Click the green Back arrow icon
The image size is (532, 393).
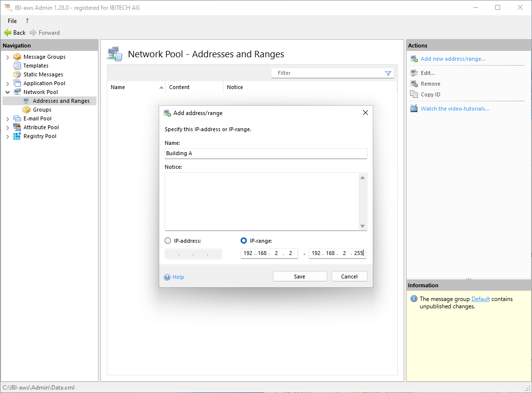tap(8, 33)
